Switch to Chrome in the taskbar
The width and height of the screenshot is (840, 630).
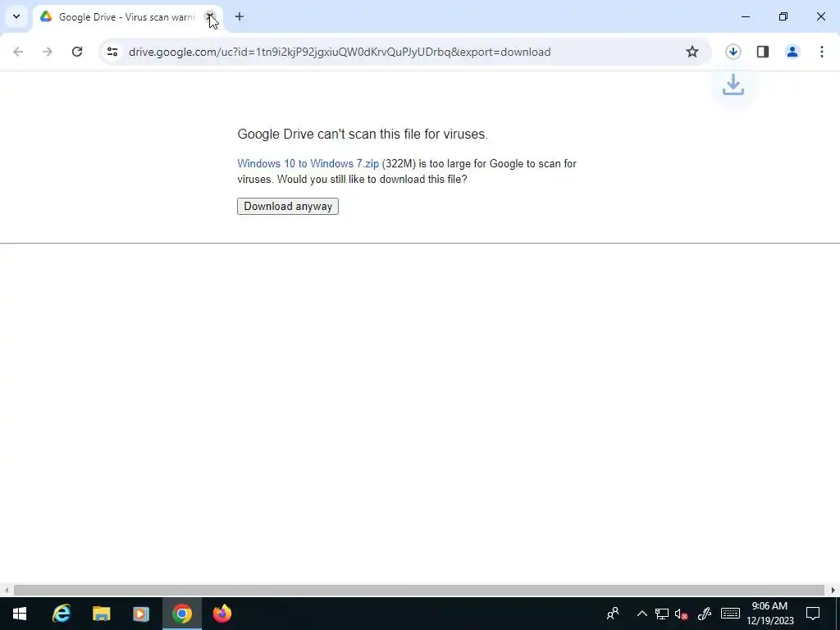182,614
